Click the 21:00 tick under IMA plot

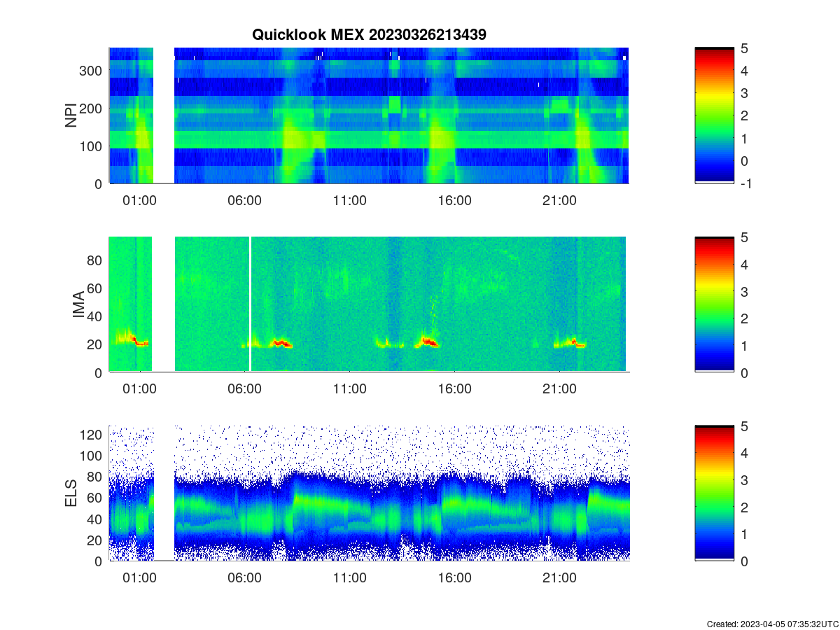click(560, 389)
